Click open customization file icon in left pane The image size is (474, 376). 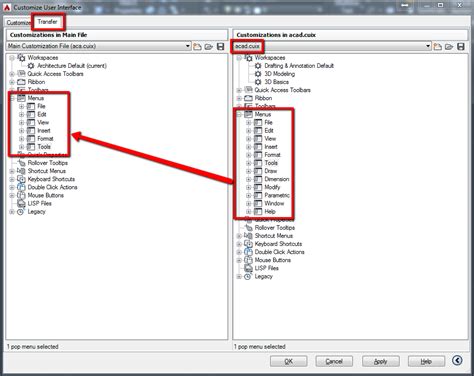[x=209, y=46]
